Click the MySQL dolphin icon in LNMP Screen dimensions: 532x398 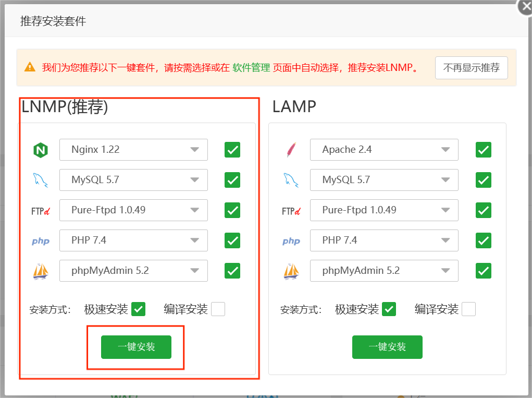point(40,180)
